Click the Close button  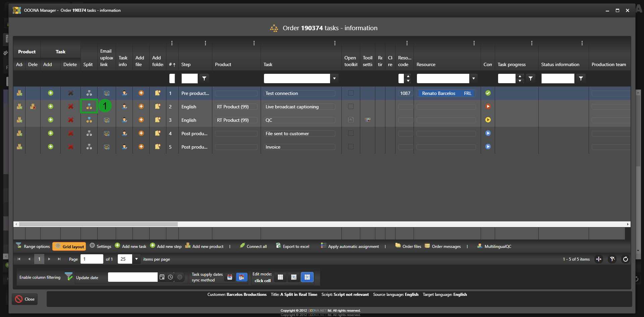coord(25,299)
